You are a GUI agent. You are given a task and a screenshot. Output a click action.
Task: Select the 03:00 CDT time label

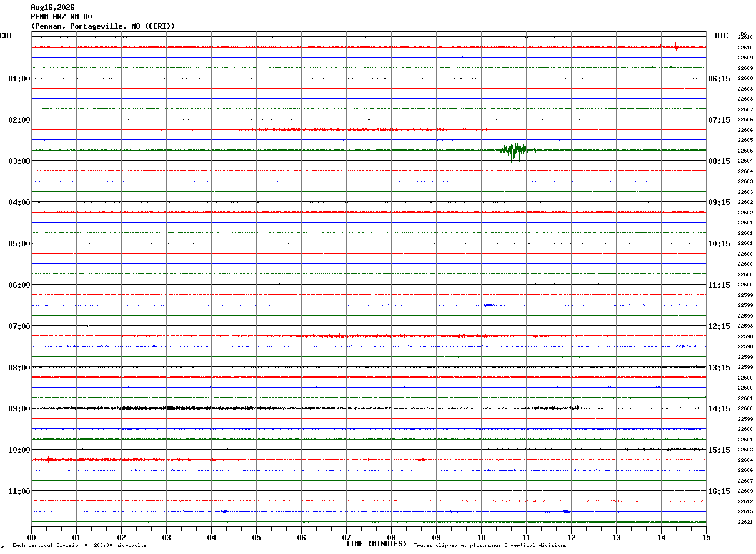coord(19,161)
